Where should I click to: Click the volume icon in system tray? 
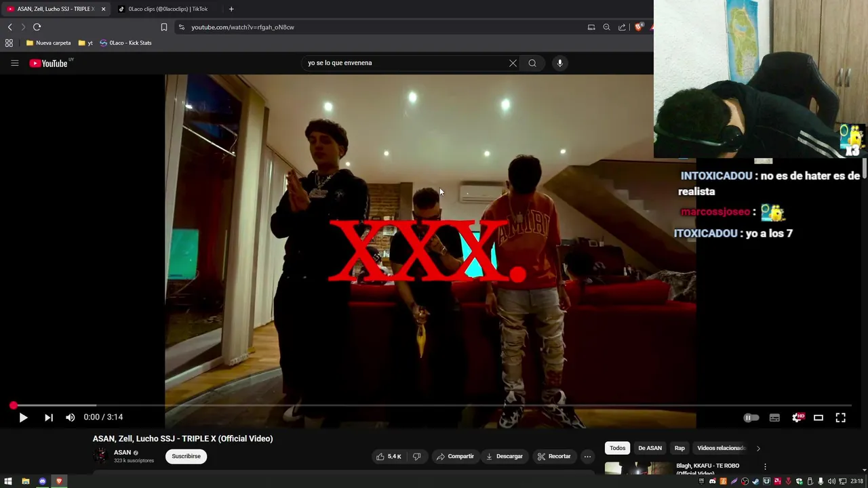831,481
